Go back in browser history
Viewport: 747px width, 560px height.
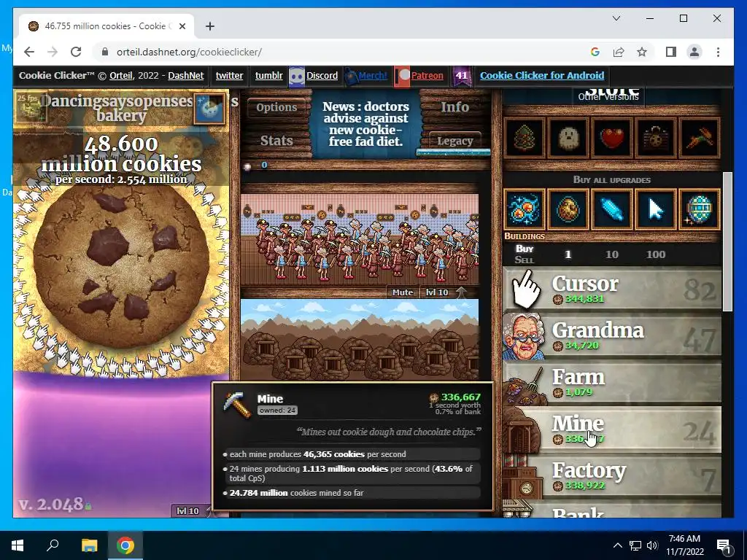click(29, 52)
